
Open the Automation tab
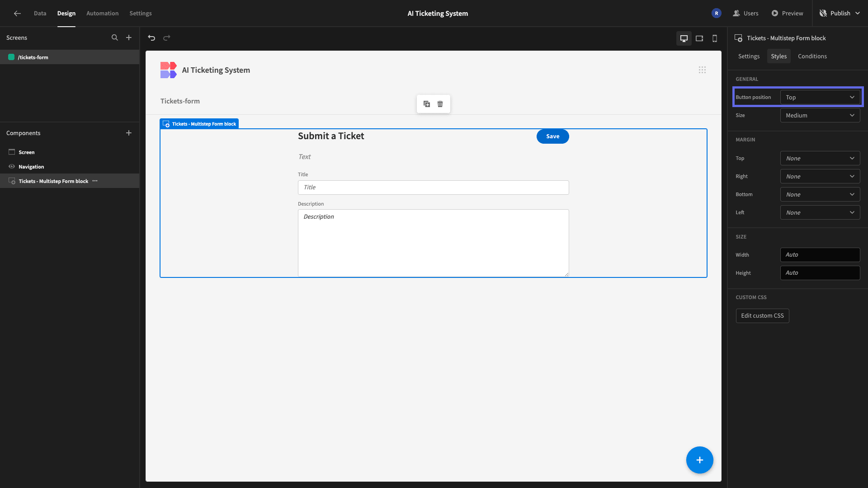(x=102, y=13)
